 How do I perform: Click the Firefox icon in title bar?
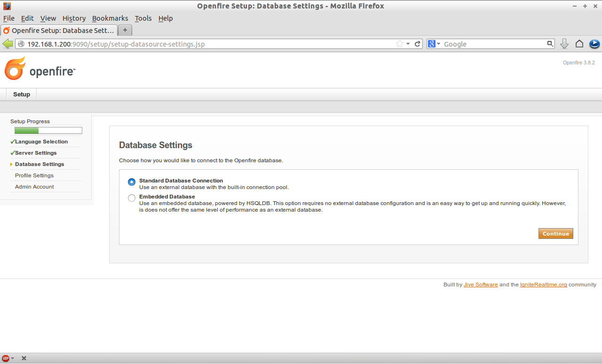(7, 6)
